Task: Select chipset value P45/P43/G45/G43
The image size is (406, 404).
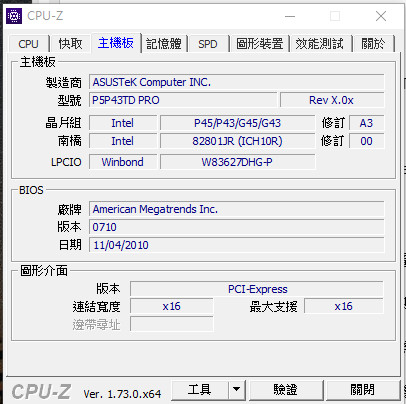Action: click(x=238, y=123)
